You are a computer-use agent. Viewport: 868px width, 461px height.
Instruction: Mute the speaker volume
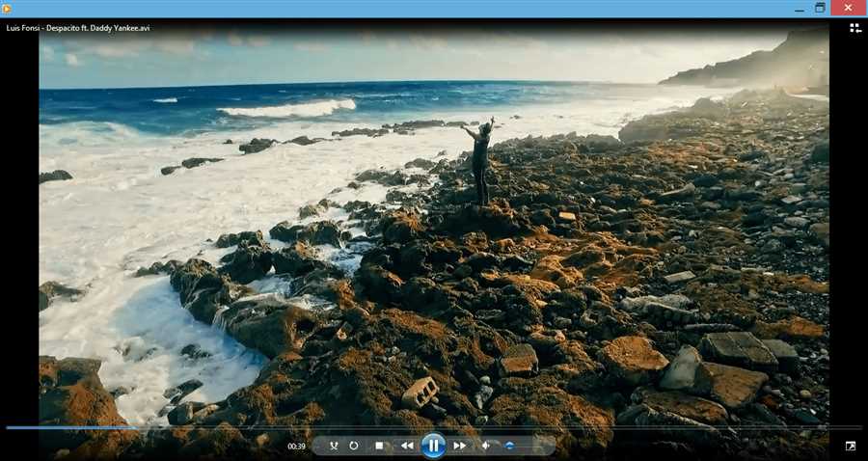[486, 446]
